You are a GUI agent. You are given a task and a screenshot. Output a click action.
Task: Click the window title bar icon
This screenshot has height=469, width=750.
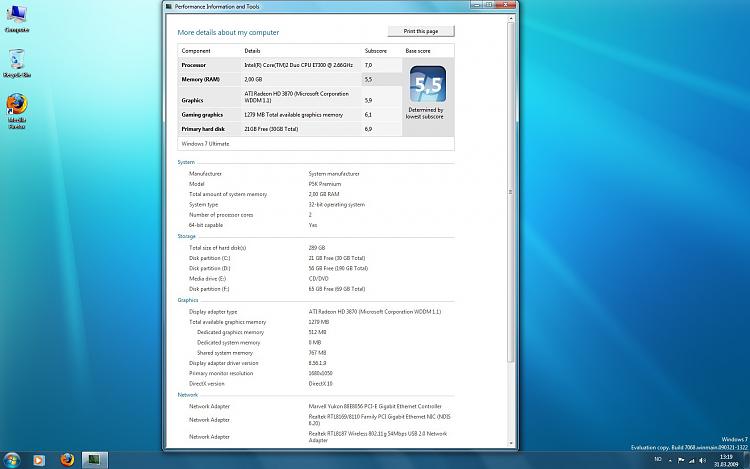tap(168, 7)
